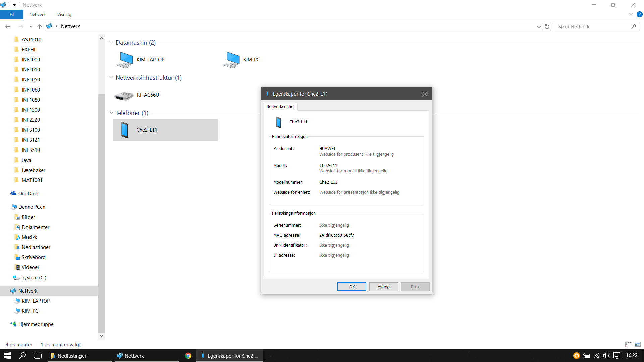Click the clock in the taskbar
This screenshot has width=644, height=362.
632,355
